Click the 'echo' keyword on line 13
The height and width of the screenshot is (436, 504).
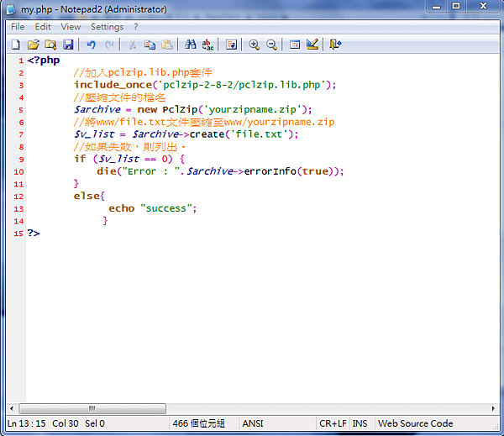[122, 208]
